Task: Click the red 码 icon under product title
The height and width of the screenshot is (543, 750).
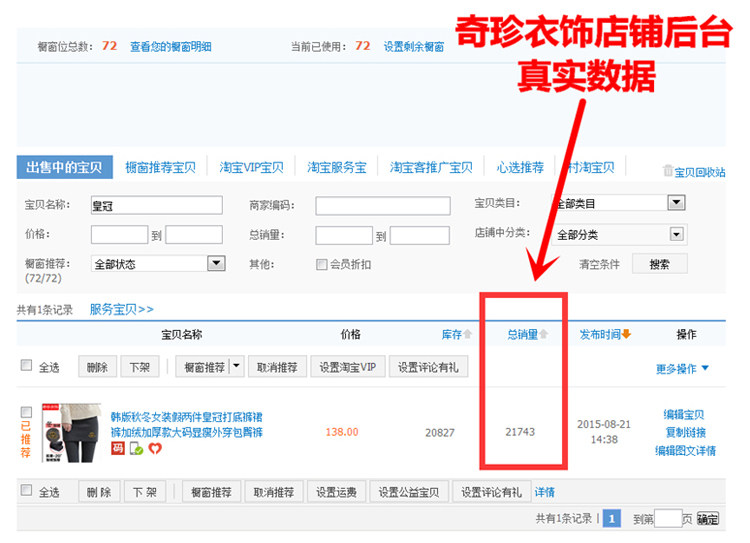Action: click(x=118, y=448)
